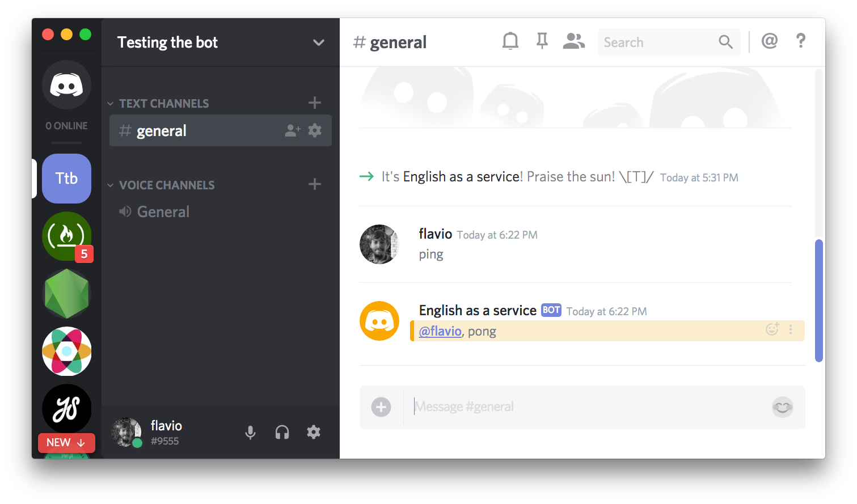Click the English as a service bot avatar
The height and width of the screenshot is (504, 857).
[x=379, y=321]
